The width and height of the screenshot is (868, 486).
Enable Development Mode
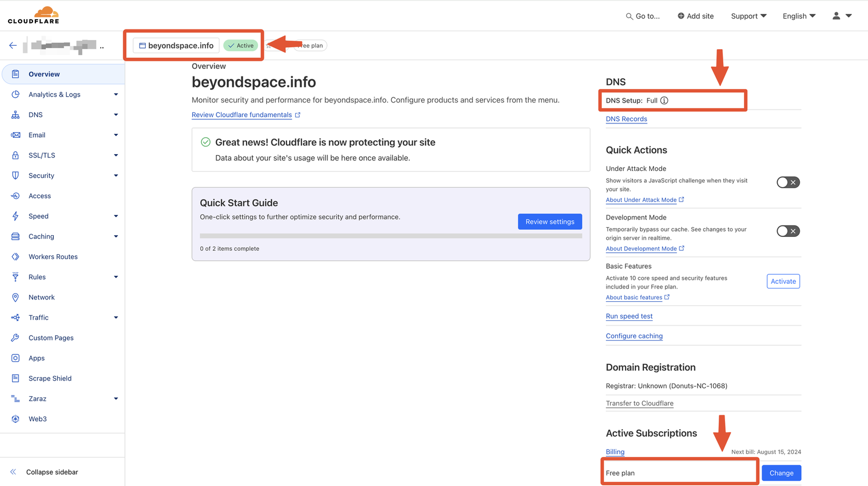click(x=788, y=231)
